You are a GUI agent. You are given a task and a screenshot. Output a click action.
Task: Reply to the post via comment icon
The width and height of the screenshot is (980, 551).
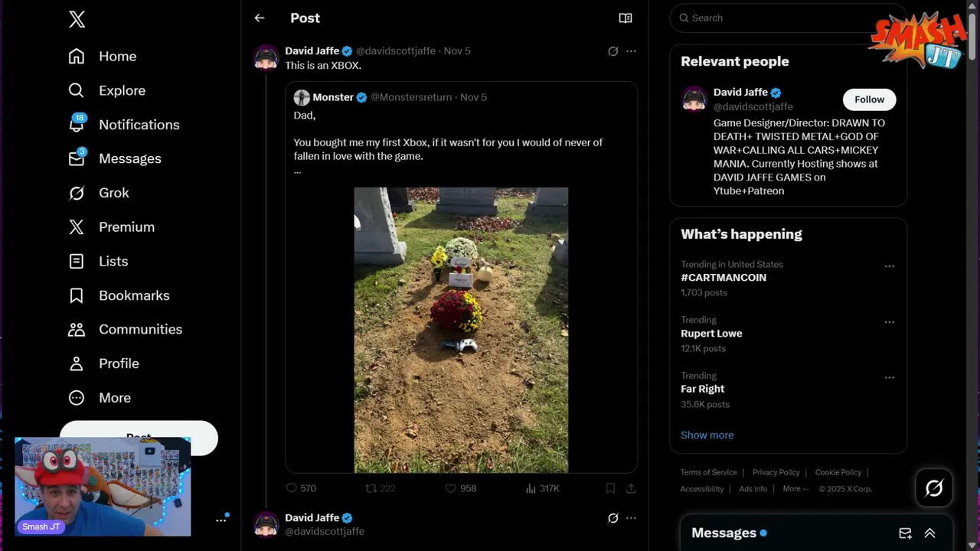(x=291, y=488)
